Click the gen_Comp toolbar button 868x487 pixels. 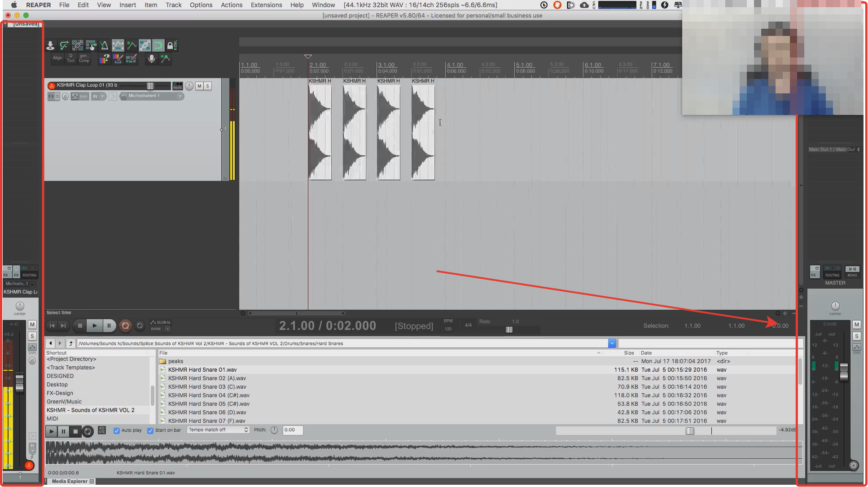84,58
